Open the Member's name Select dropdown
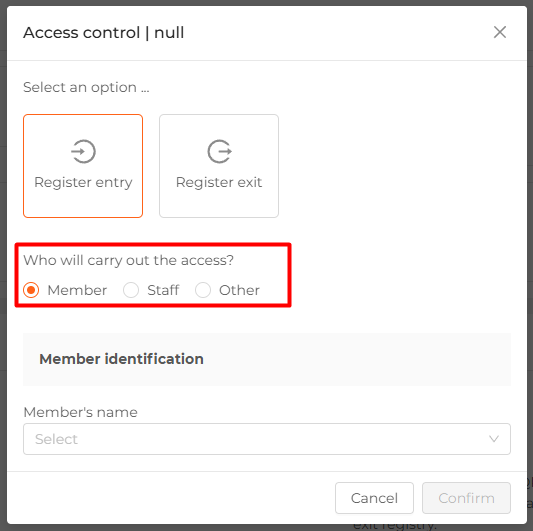 [x=267, y=439]
